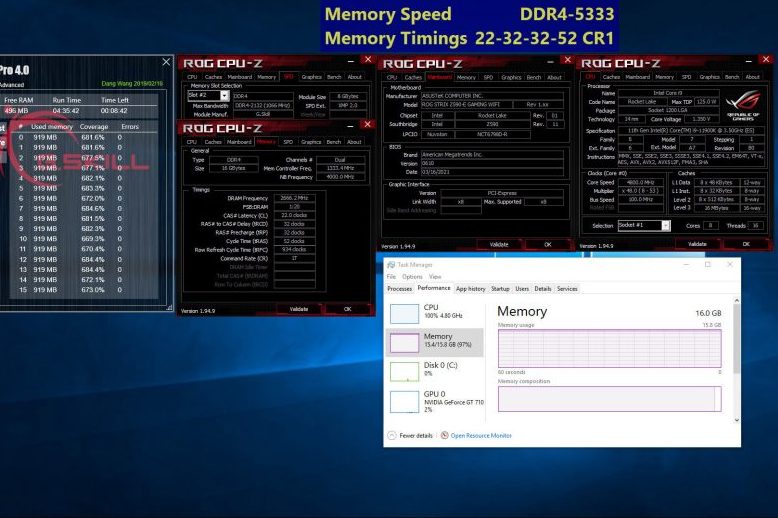
Task: Open the Options menu in Task Manager
Action: coord(412,276)
